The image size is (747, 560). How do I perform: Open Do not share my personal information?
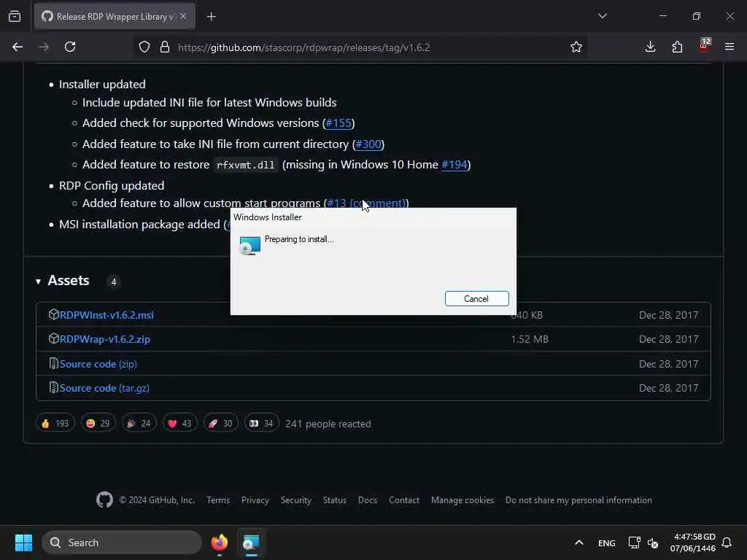coord(578,500)
